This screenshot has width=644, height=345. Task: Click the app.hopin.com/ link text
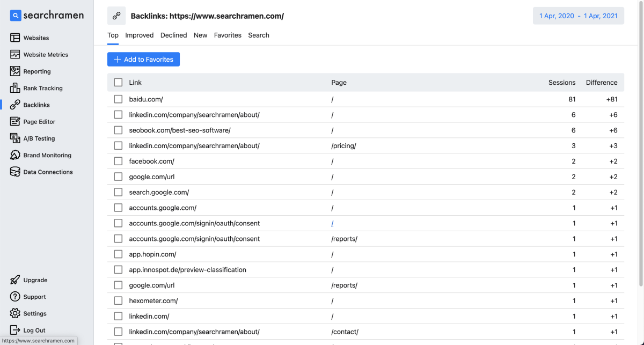(152, 254)
